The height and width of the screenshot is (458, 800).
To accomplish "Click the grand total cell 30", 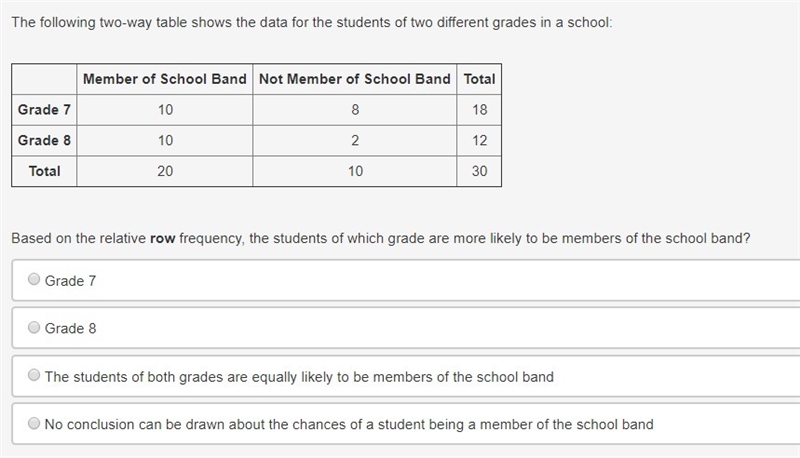I will click(479, 171).
